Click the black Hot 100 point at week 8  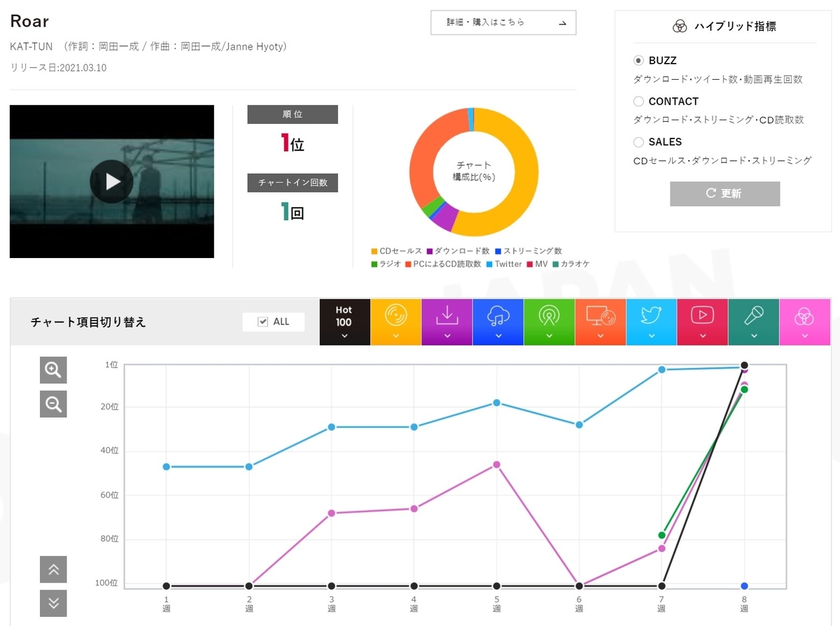click(x=744, y=365)
